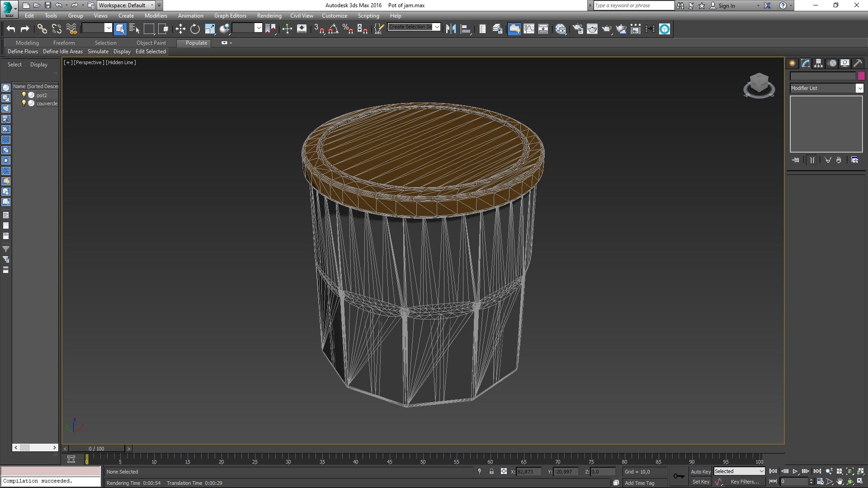The width and height of the screenshot is (868, 488).
Task: Open the Selected key filter dropdown
Action: pos(739,471)
